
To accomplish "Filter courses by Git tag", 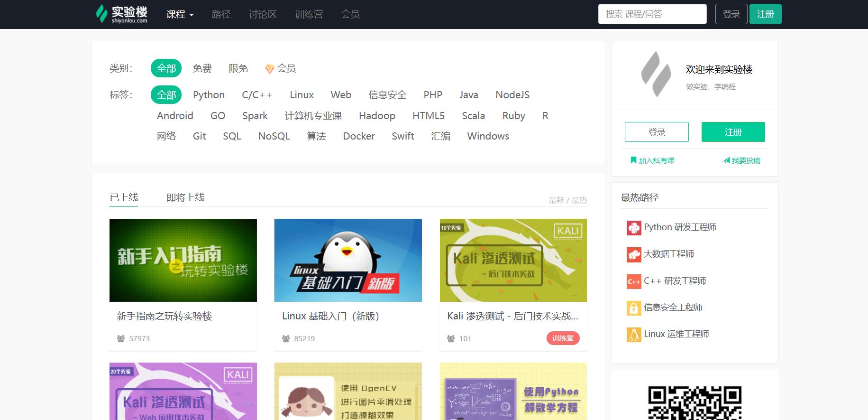I will pyautogui.click(x=199, y=136).
